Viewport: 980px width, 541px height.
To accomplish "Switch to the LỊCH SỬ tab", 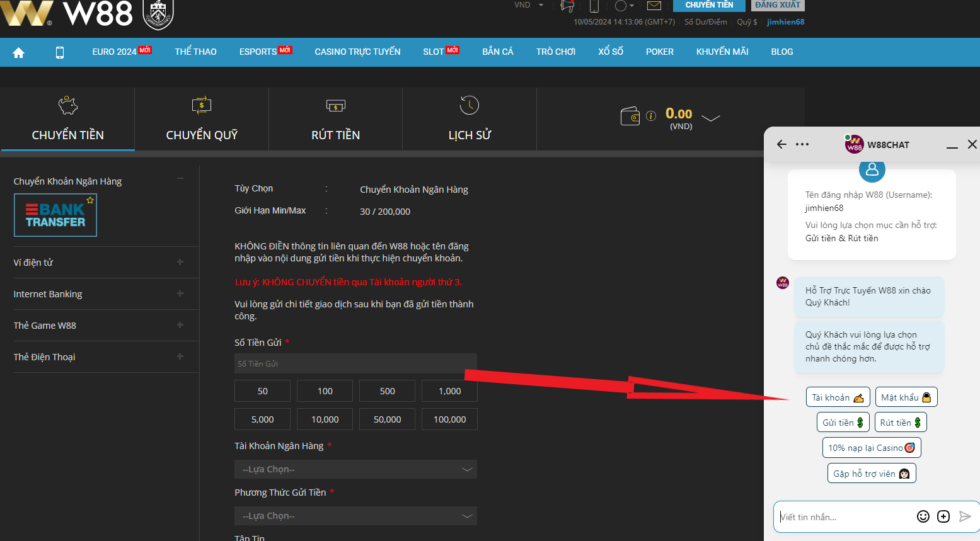I will 470,119.
